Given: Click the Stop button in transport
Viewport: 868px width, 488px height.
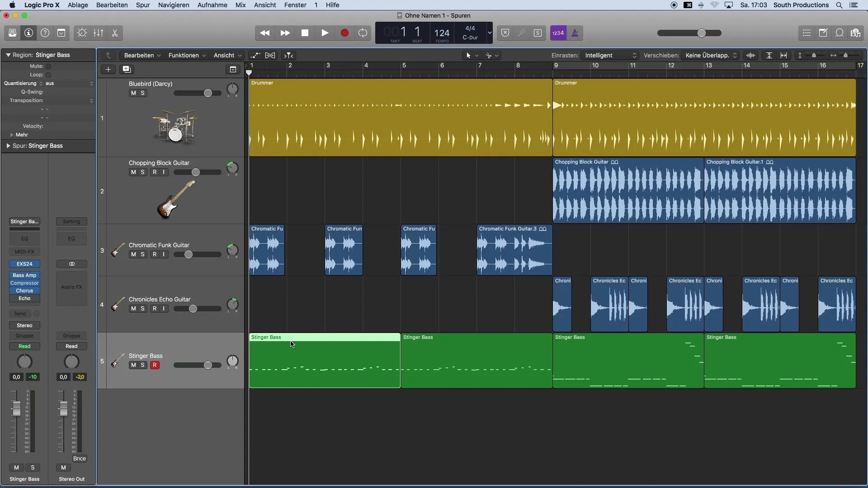Looking at the screenshot, I should [x=305, y=33].
